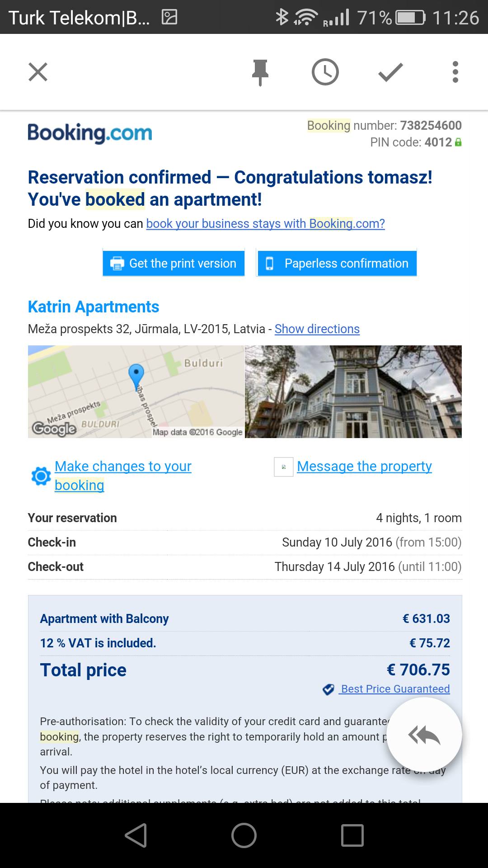Snooze the email with the clock icon
This screenshot has height=868, width=488.
click(325, 72)
